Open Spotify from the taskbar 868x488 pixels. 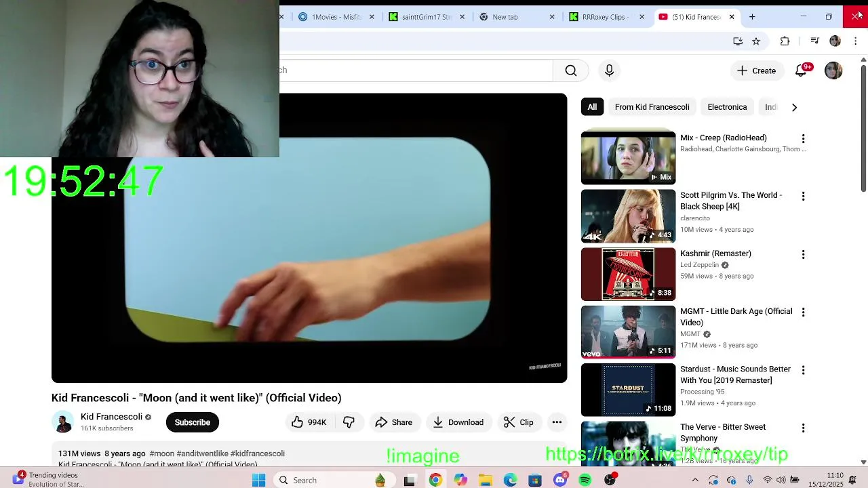585,480
